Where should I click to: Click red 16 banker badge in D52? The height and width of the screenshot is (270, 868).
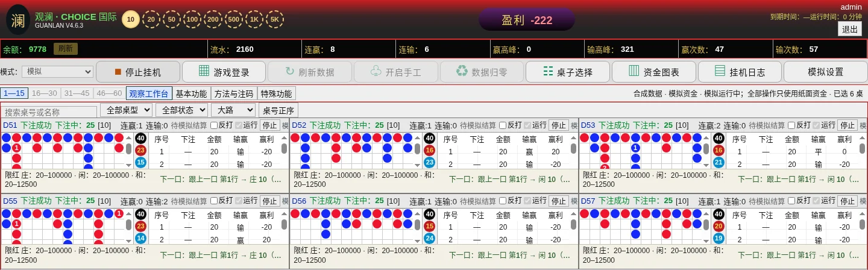pyautogui.click(x=430, y=150)
